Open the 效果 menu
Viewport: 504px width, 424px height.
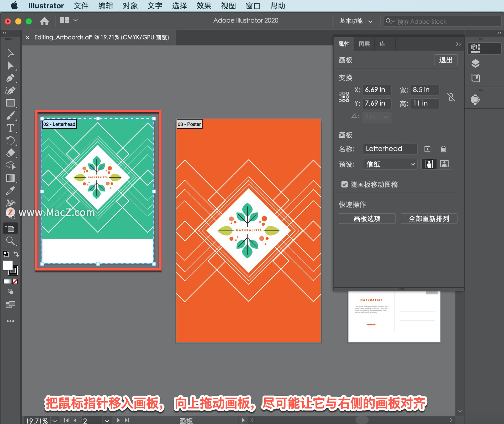pyautogui.click(x=204, y=6)
